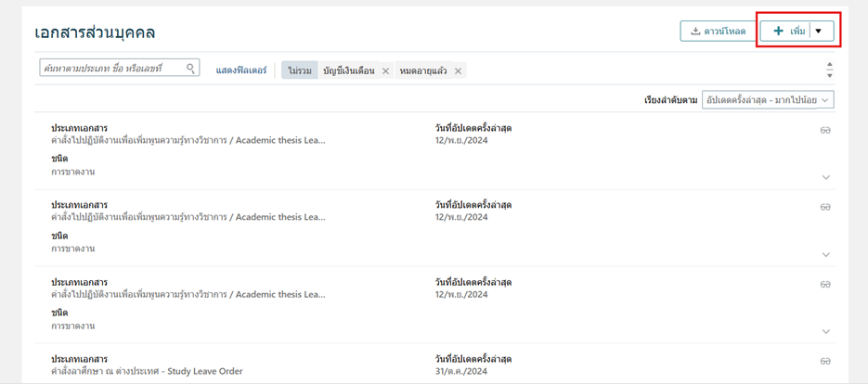Click the magnifier icon in the search box
Image resolution: width=868 pixels, height=384 pixels.
point(191,69)
